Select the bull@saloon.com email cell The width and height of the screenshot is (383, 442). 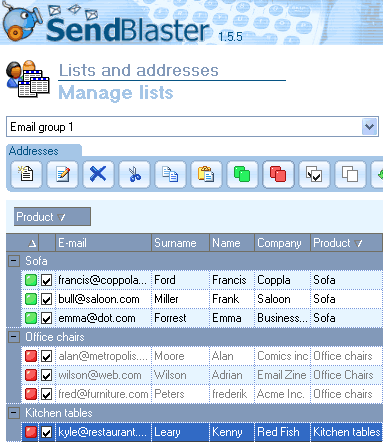pos(103,299)
